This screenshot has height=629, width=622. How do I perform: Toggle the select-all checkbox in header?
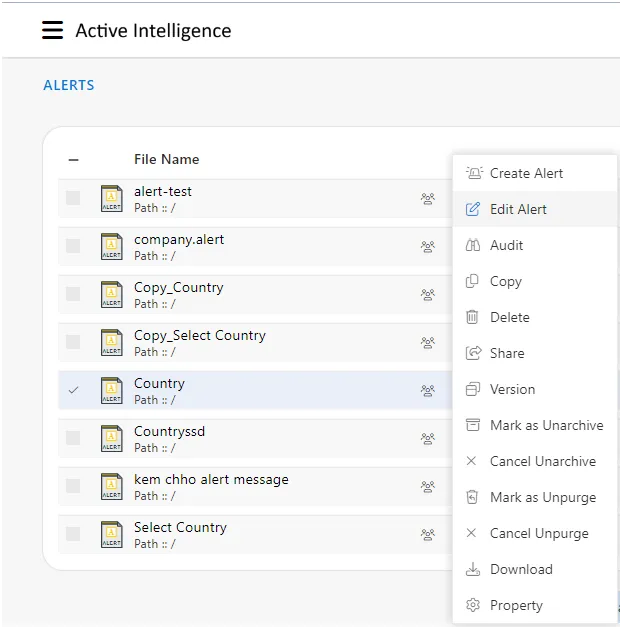pos(73,160)
